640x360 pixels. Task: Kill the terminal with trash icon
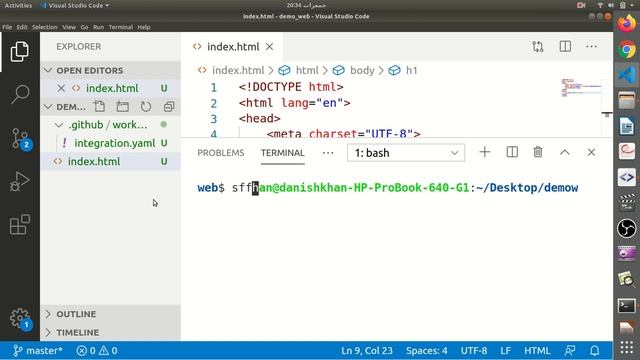pyautogui.click(x=538, y=152)
